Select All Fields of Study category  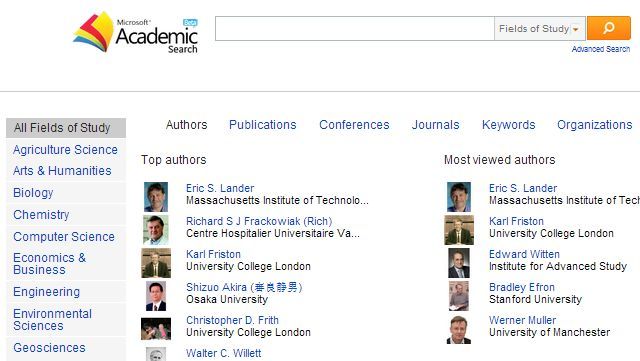[66, 128]
